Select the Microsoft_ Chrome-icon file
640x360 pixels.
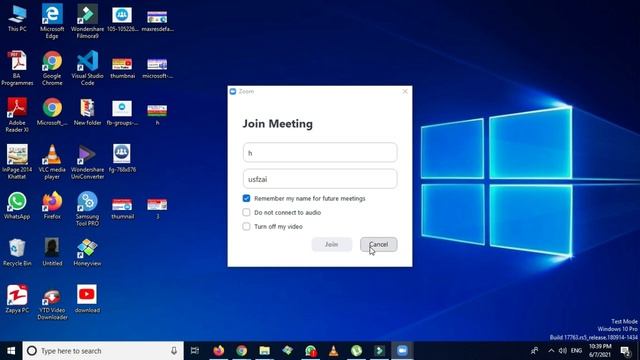point(52,111)
